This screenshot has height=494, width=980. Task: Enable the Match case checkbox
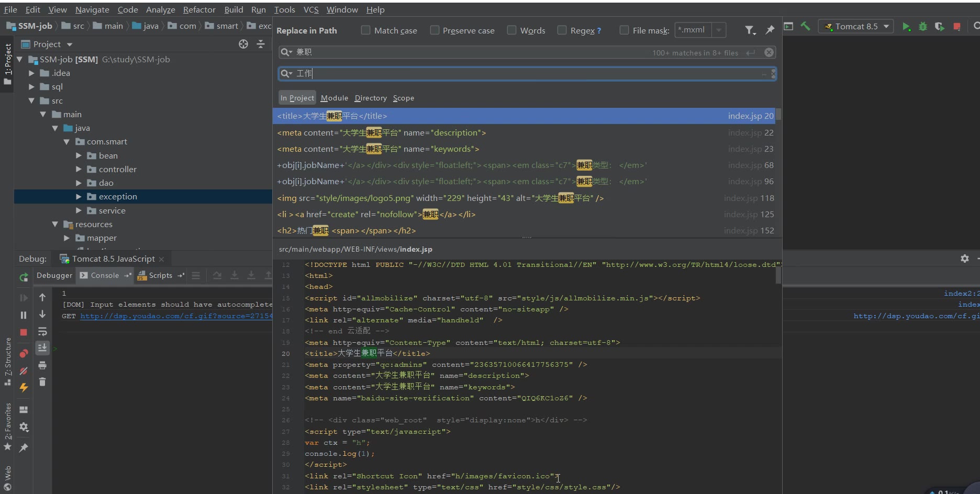tap(365, 30)
